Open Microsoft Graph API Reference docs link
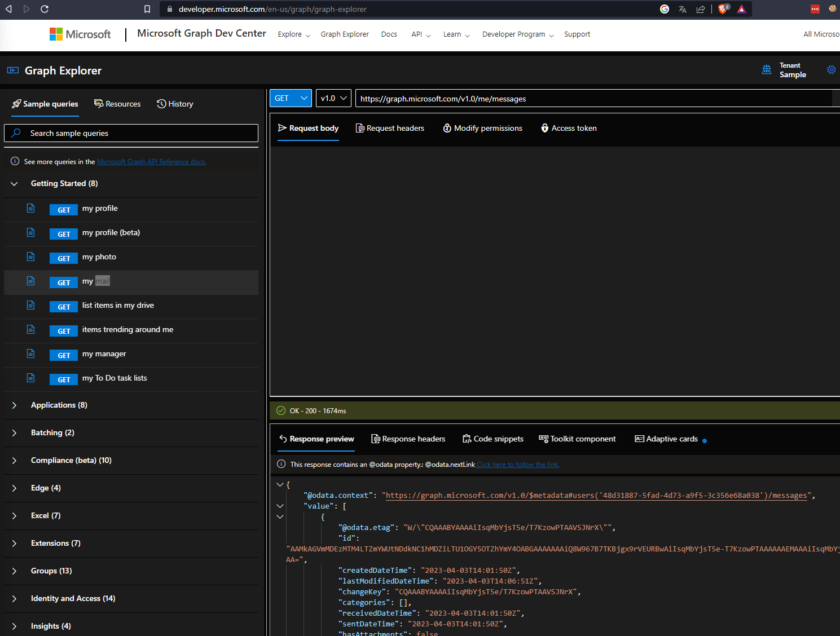This screenshot has width=840, height=636. (x=151, y=162)
